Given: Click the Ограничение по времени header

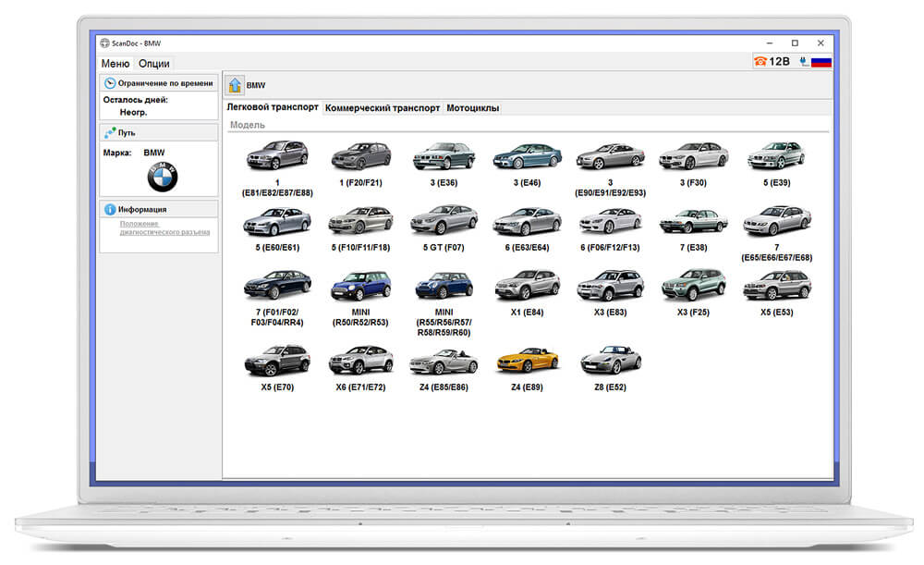Looking at the screenshot, I should click(159, 83).
